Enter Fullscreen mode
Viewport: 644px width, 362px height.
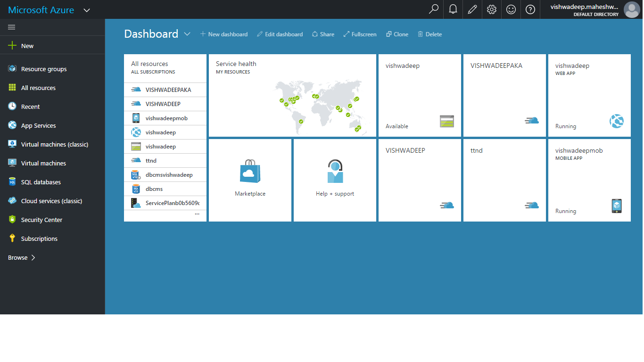[x=360, y=34]
